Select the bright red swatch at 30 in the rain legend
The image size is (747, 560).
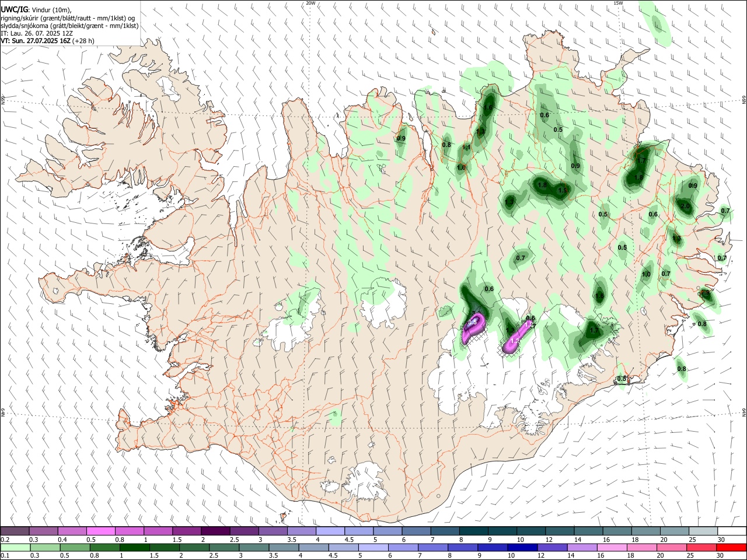point(731,548)
